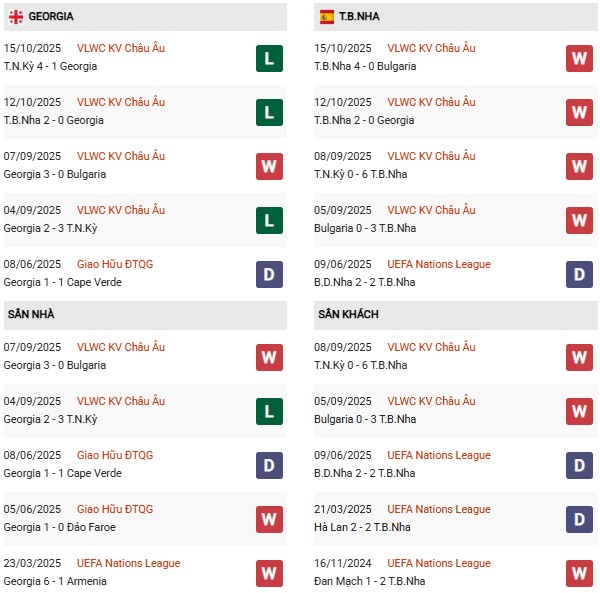Click the W badge for Đan Mạch 1 - 2 T.B.Nha

[x=580, y=573]
